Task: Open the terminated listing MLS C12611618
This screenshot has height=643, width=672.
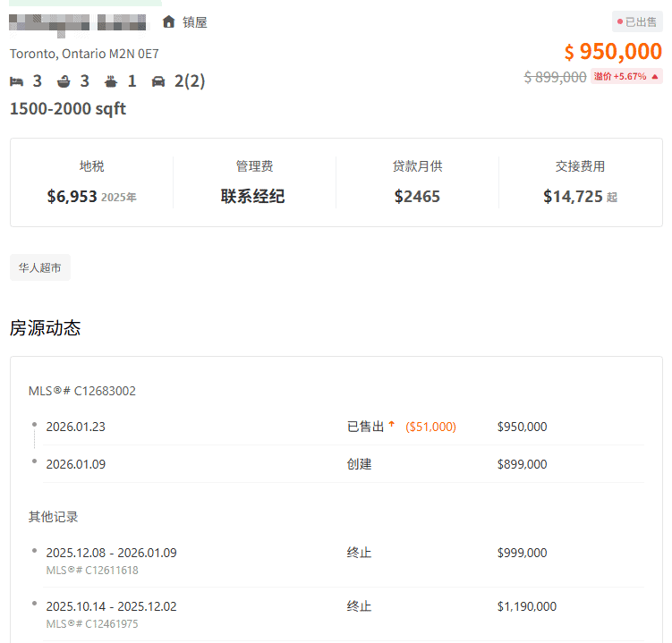Action: (92, 570)
